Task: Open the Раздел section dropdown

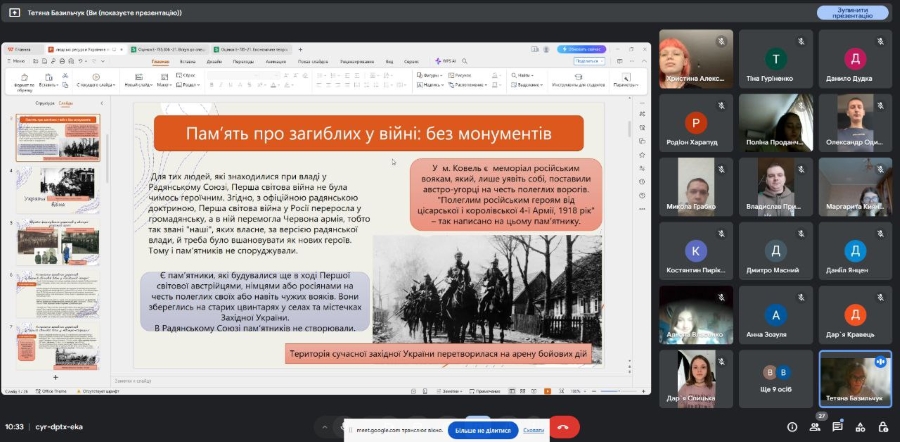Action: coord(188,84)
